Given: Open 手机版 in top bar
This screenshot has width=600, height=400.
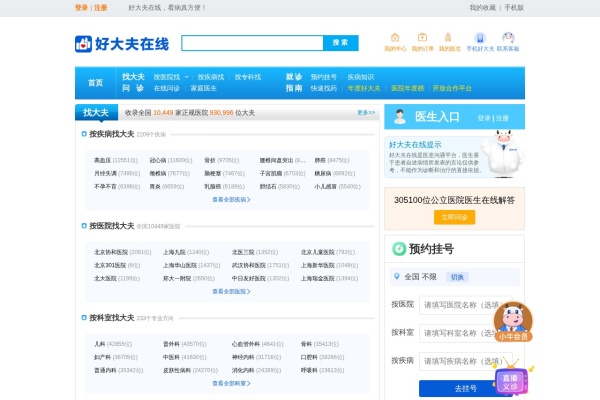Looking at the screenshot, I should pyautogui.click(x=514, y=8).
